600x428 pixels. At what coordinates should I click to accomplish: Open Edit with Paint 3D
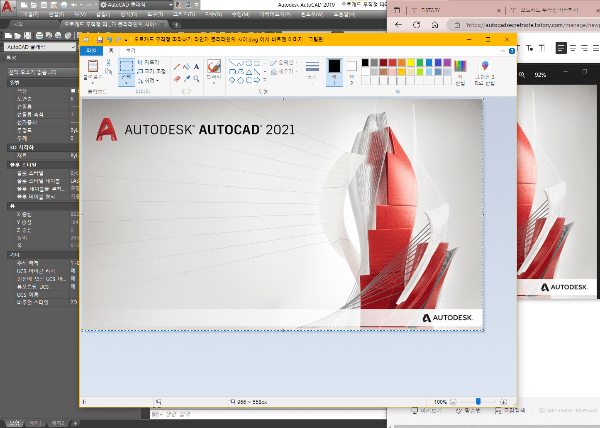pyautogui.click(x=485, y=72)
